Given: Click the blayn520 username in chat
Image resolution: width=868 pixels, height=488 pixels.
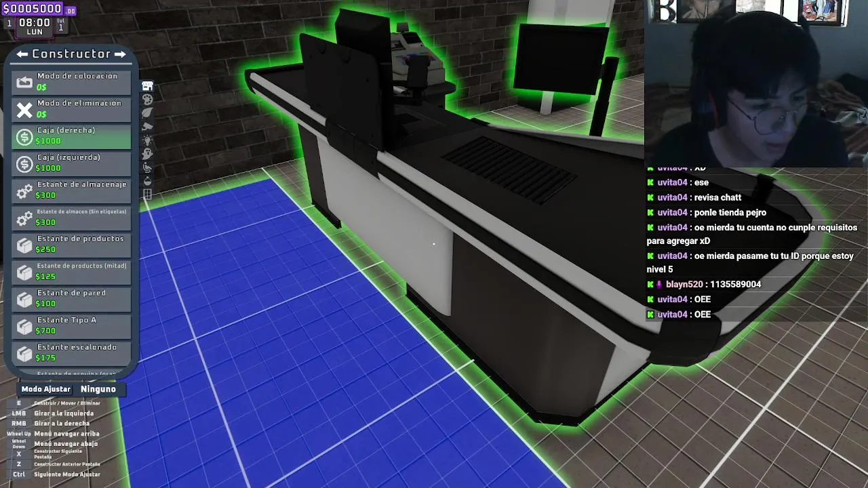Looking at the screenshot, I should point(684,285).
